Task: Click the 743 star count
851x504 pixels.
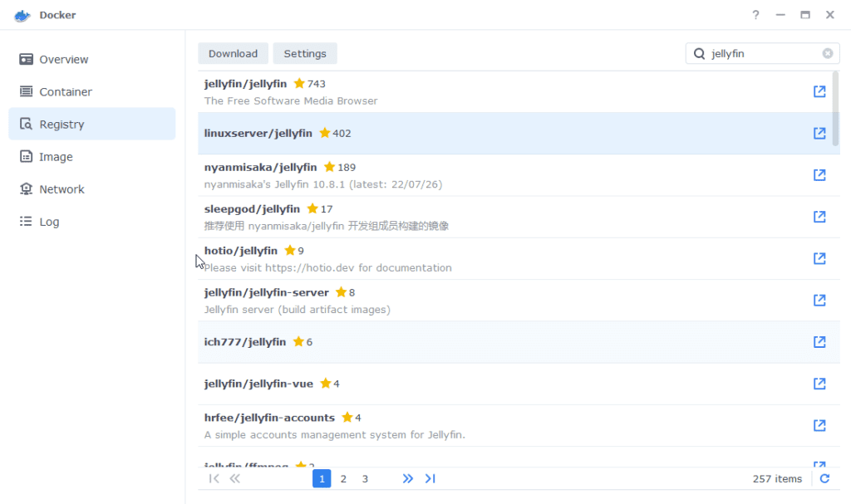Action: pos(317,84)
